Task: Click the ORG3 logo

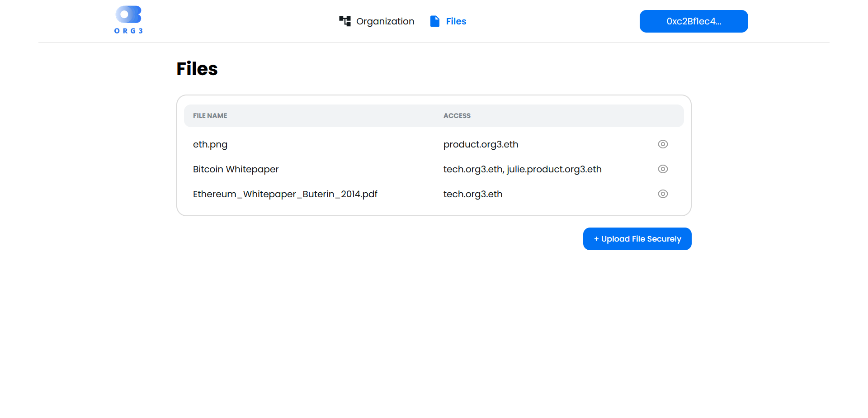Action: (x=129, y=20)
